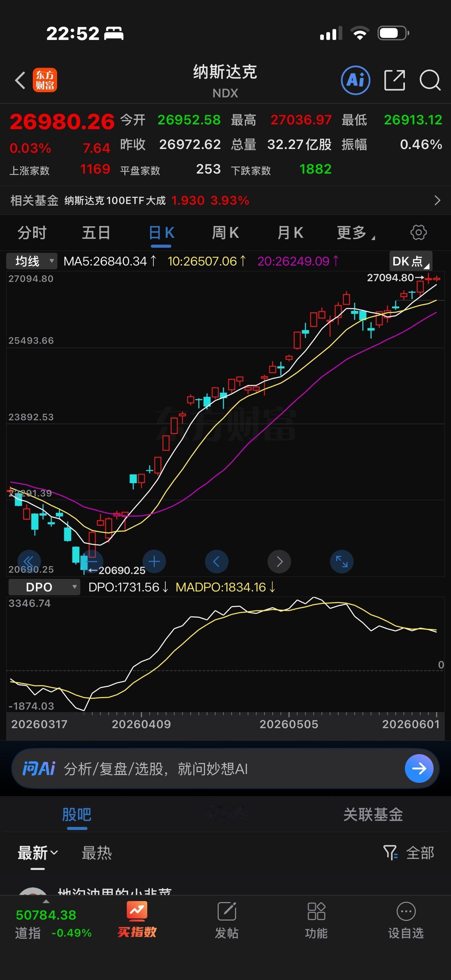This screenshot has width=451, height=980.
Task: Tap the 设自选 ellipsis icon
Action: (406, 911)
